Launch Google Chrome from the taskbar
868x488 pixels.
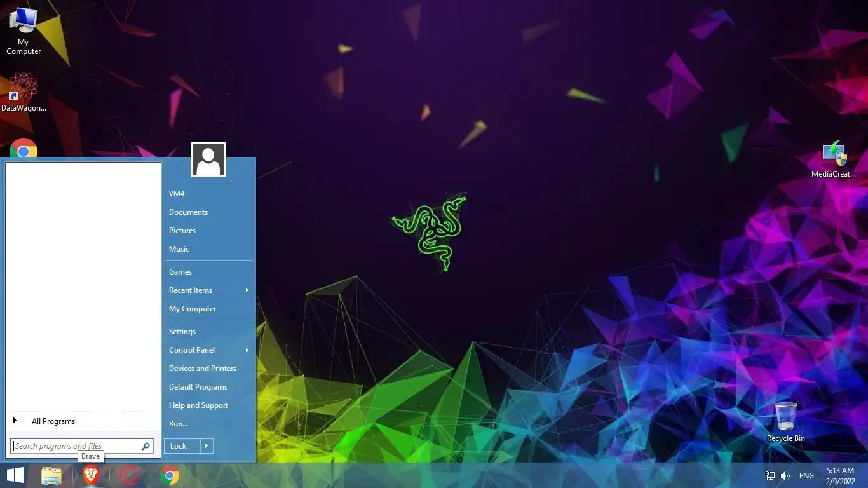tap(170, 476)
